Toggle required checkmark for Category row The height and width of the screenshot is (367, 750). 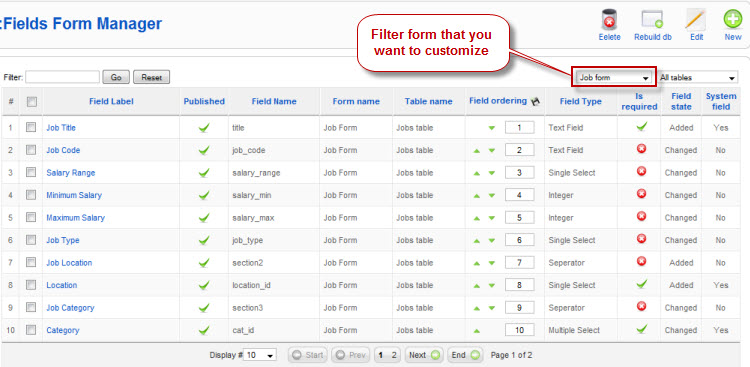(642, 329)
